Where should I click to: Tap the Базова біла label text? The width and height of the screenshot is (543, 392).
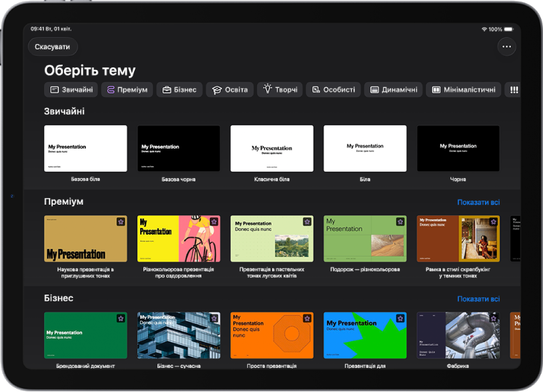tap(85, 179)
